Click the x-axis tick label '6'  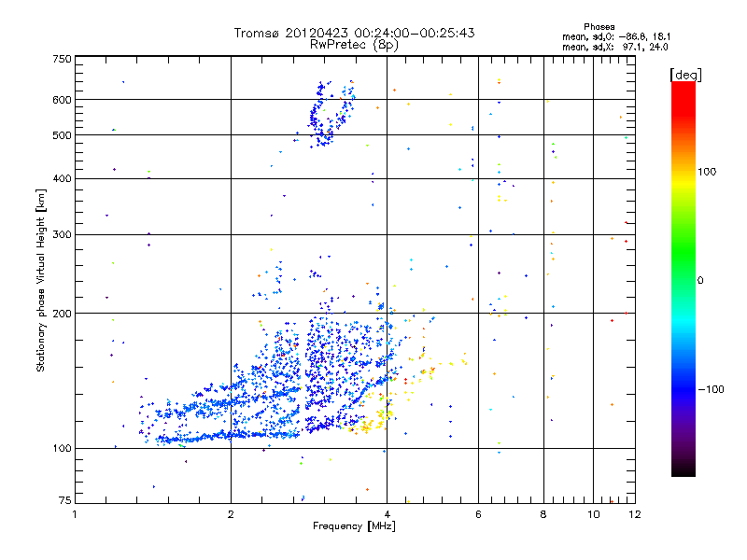pos(478,515)
